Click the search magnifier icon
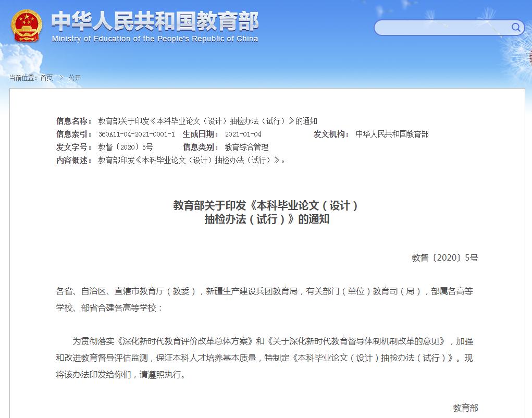The width and height of the screenshot is (532, 418). [516, 27]
